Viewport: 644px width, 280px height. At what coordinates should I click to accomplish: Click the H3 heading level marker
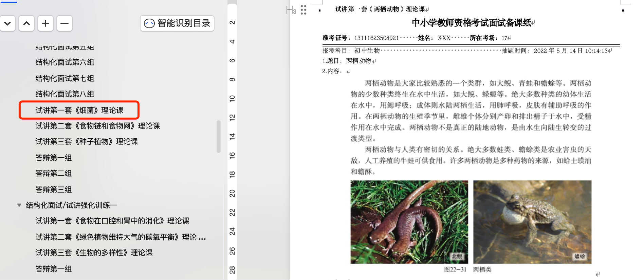point(291,10)
